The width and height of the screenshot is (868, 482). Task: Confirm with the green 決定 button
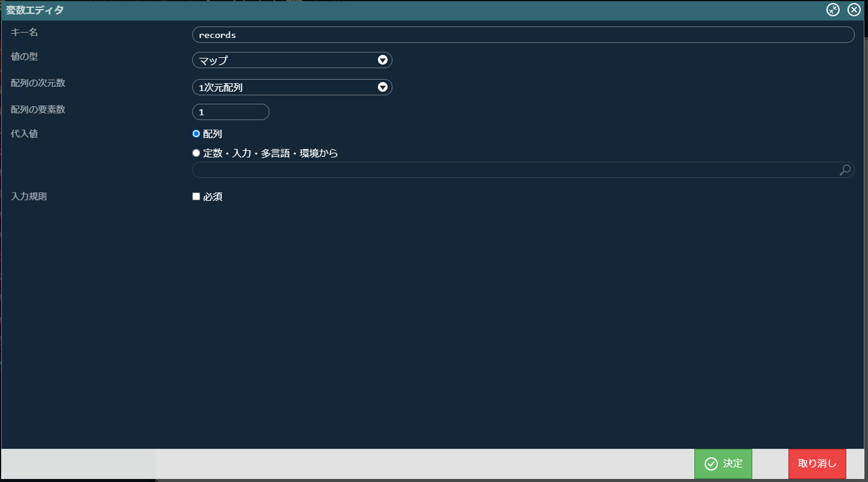[x=723, y=464]
